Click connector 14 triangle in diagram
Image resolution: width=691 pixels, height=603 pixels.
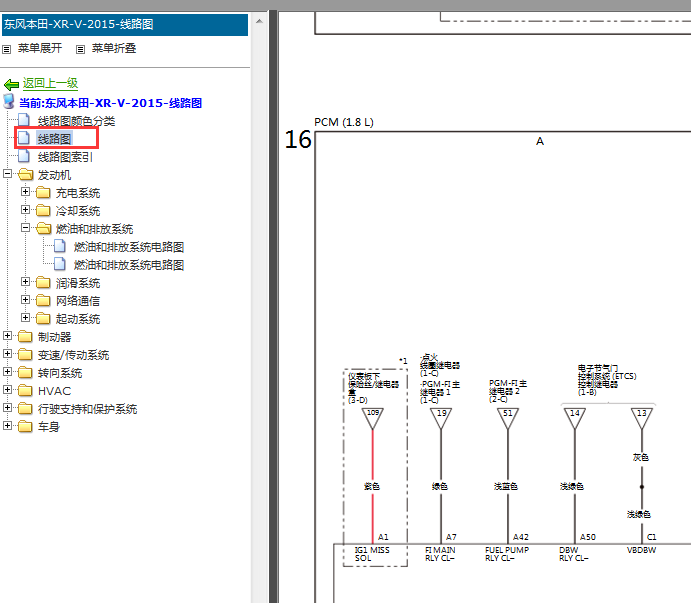(x=575, y=418)
